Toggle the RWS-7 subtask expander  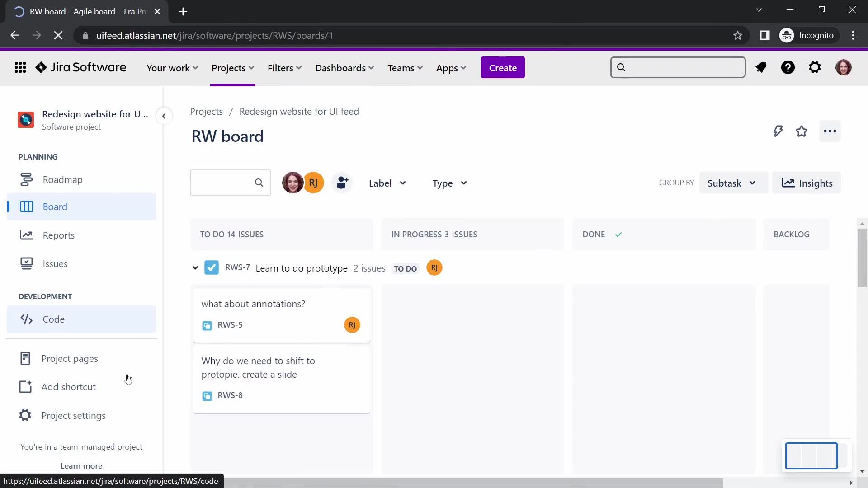pos(195,267)
